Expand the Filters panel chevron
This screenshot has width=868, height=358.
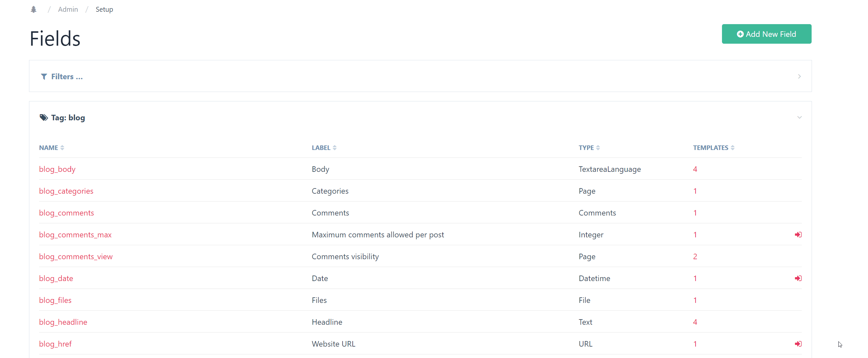[799, 77]
